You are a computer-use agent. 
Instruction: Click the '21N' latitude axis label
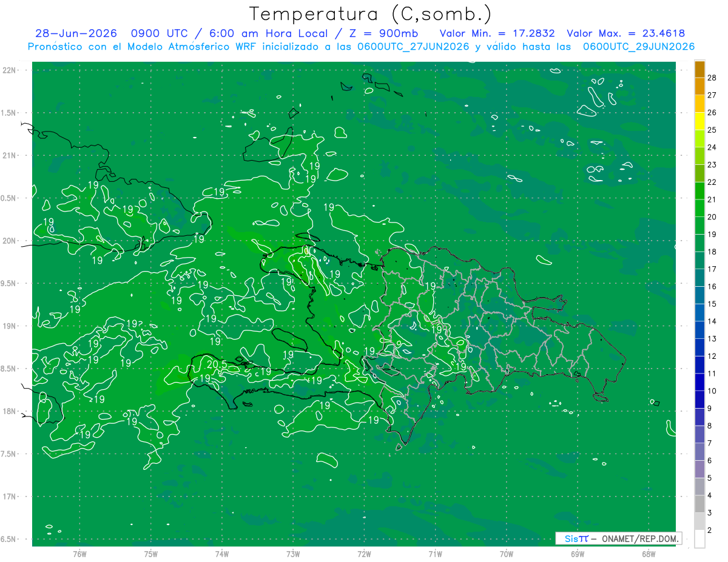coord(10,156)
